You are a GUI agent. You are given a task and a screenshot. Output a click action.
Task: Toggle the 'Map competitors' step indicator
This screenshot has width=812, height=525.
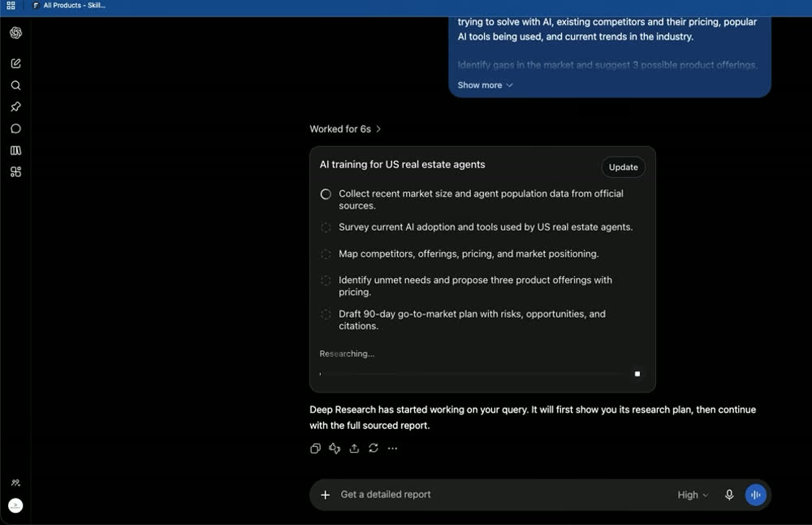click(326, 254)
